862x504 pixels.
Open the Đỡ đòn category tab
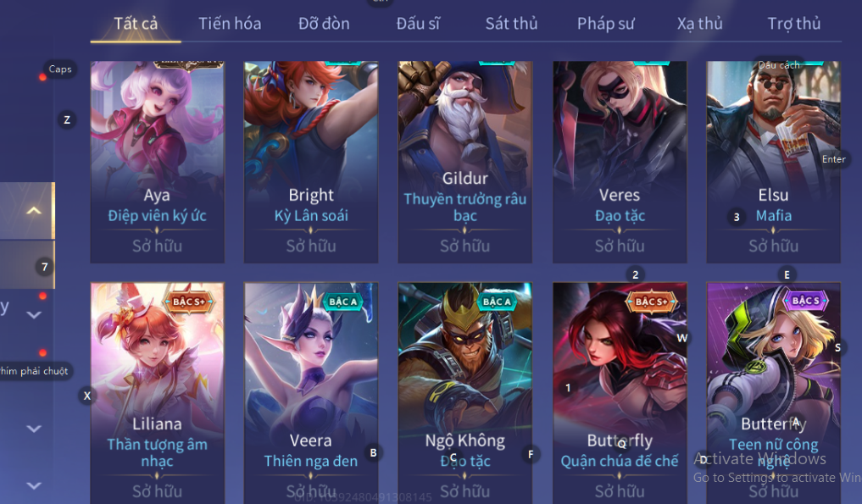[324, 24]
